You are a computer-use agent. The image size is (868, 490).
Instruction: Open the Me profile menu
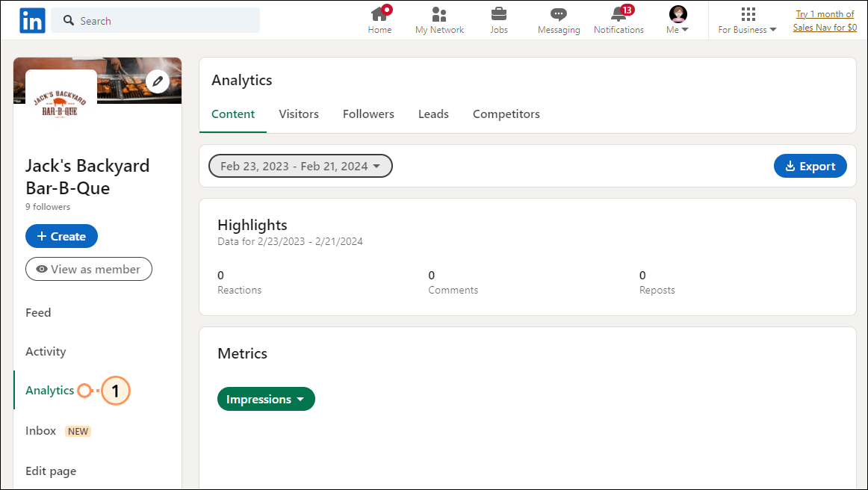pos(678,20)
